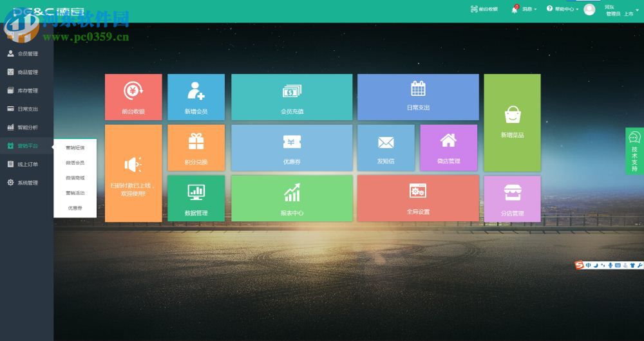Image resolution: width=644 pixels, height=341 pixels.
Task: Open the 全局设置 settings tile
Action: 418,198
